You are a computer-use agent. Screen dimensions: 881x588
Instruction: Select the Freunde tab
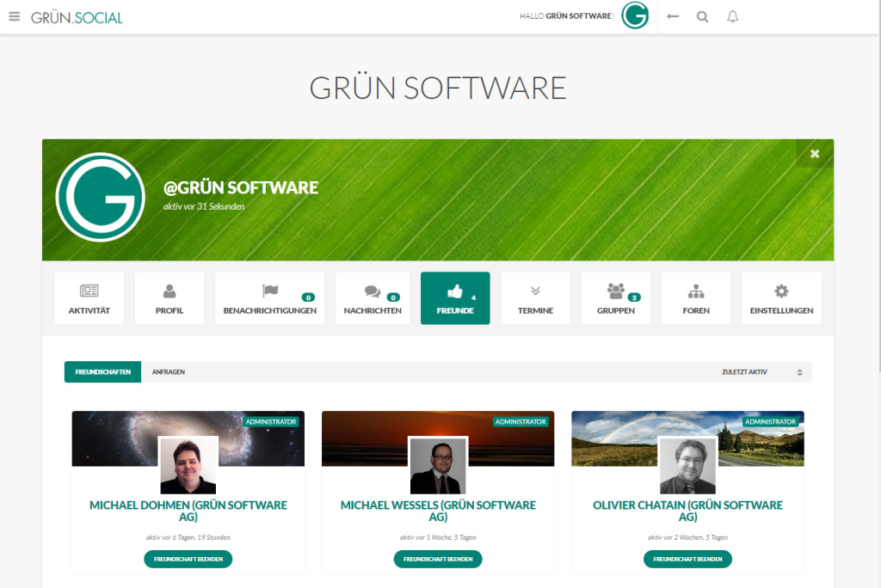(455, 298)
